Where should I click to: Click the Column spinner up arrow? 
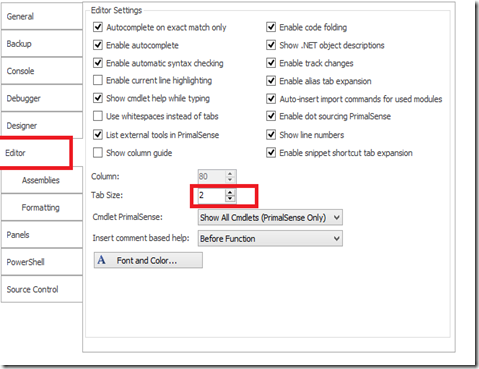pos(230,173)
